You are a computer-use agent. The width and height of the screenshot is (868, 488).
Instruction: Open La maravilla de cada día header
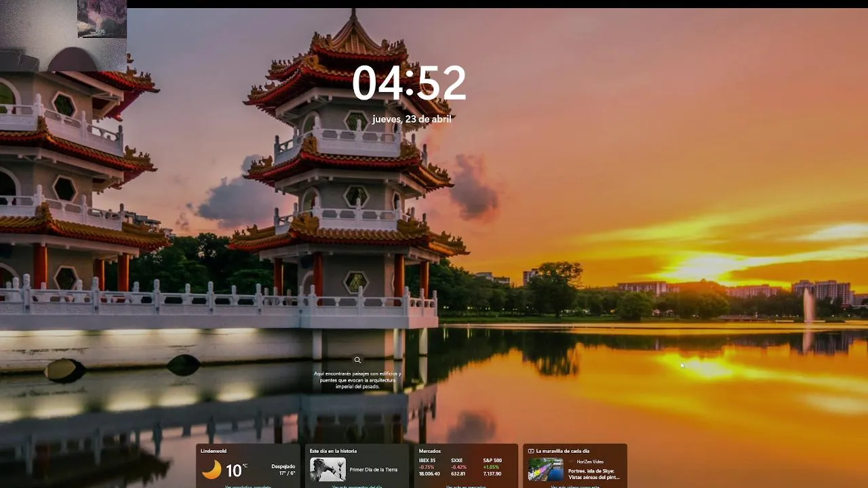(x=563, y=451)
